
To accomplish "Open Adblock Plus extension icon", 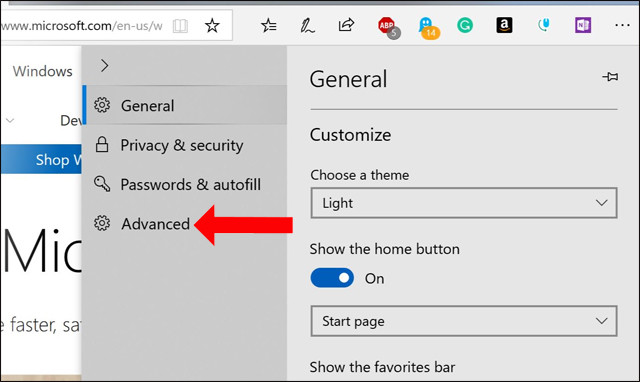I will point(389,27).
